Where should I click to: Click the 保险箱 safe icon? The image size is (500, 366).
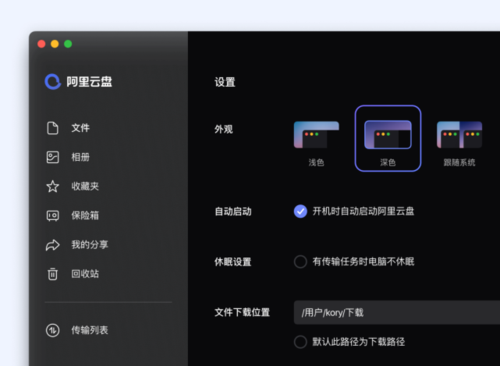tap(53, 216)
